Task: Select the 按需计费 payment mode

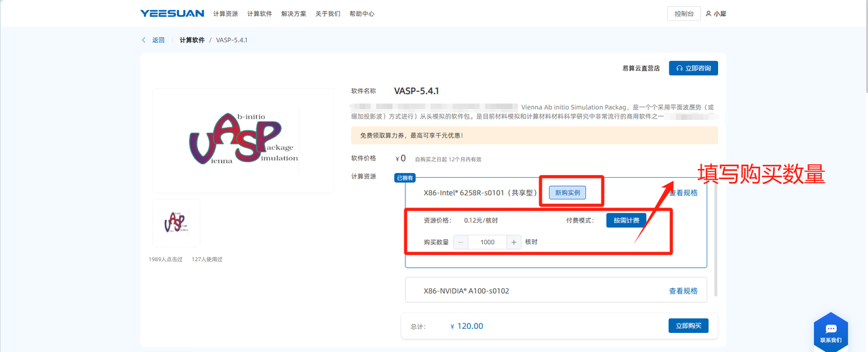Action: coord(625,220)
